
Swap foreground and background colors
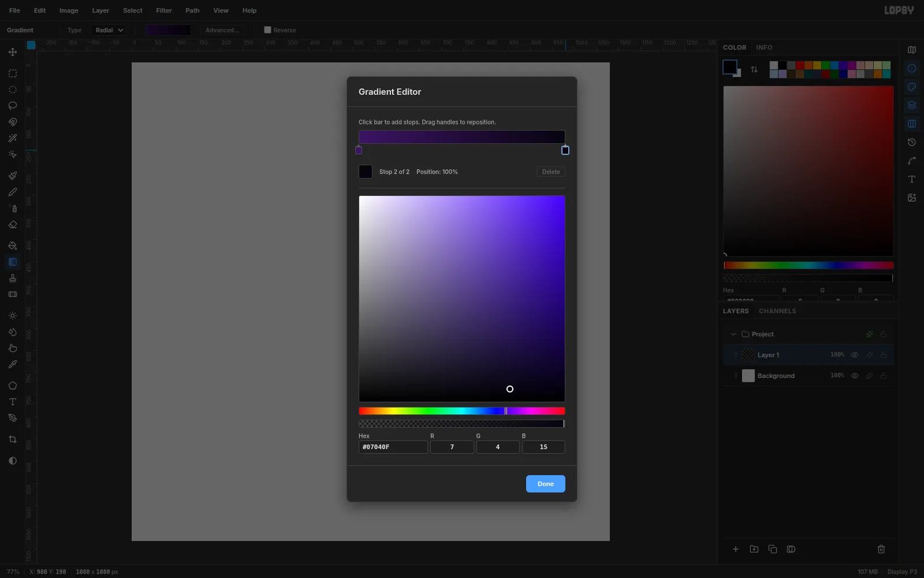754,69
